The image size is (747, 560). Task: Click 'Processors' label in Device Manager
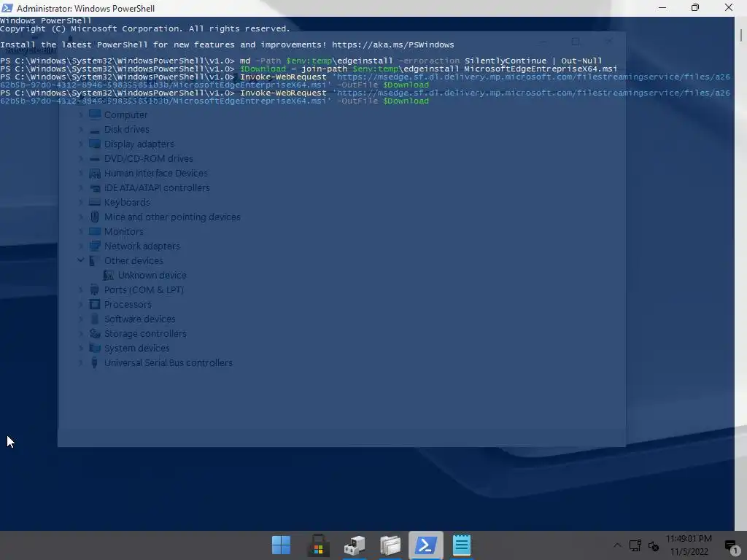pos(128,304)
